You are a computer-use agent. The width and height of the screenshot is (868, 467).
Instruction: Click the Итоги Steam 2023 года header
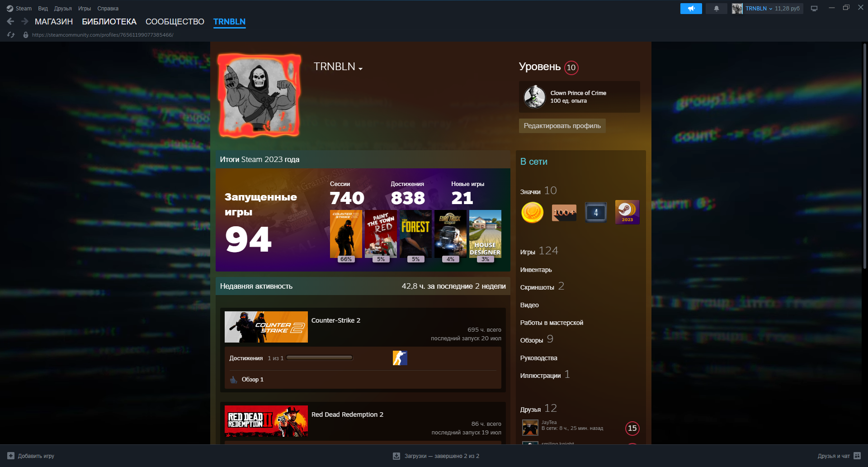(363, 159)
